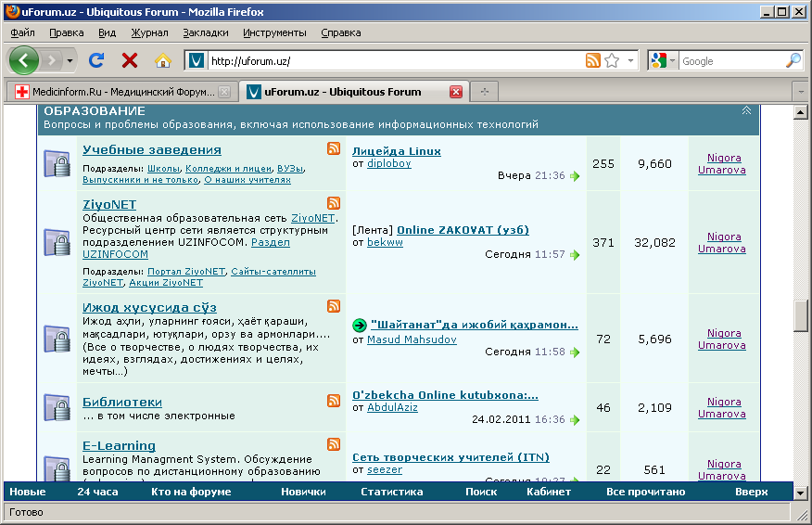Click RSS icon for Учебные заведения
812x525 pixels.
click(x=334, y=148)
